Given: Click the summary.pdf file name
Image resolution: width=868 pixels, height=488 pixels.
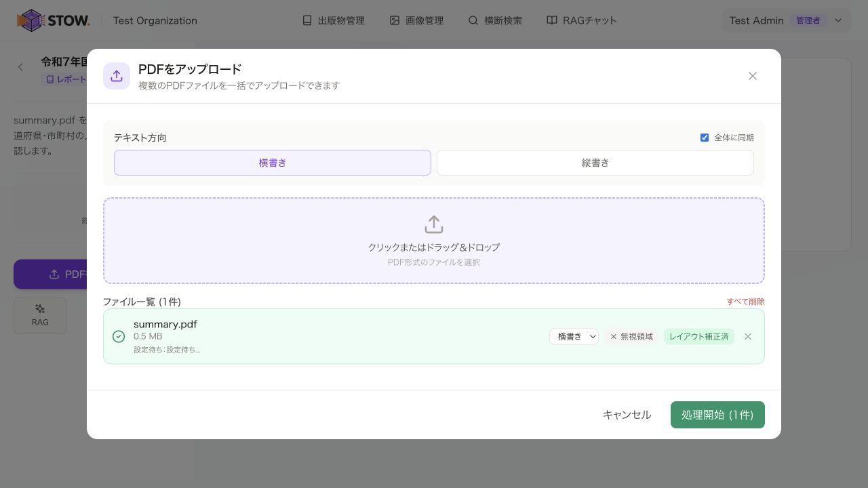Looking at the screenshot, I should point(165,324).
